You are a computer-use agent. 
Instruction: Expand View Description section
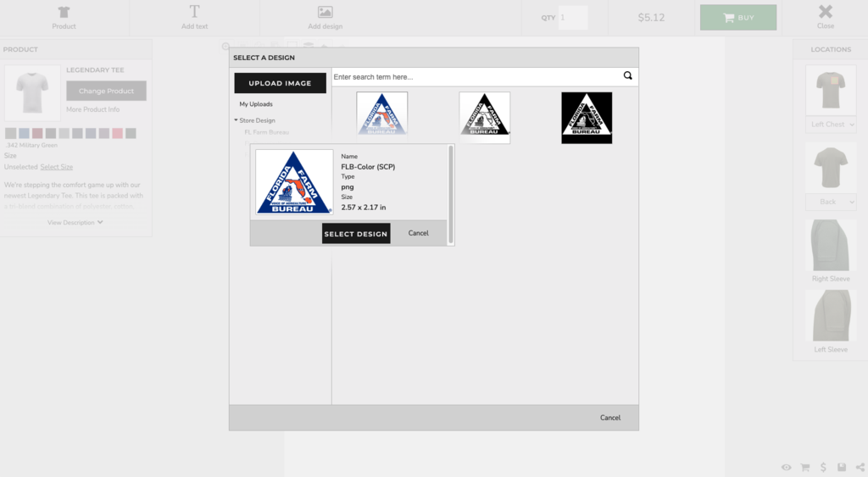tap(75, 223)
